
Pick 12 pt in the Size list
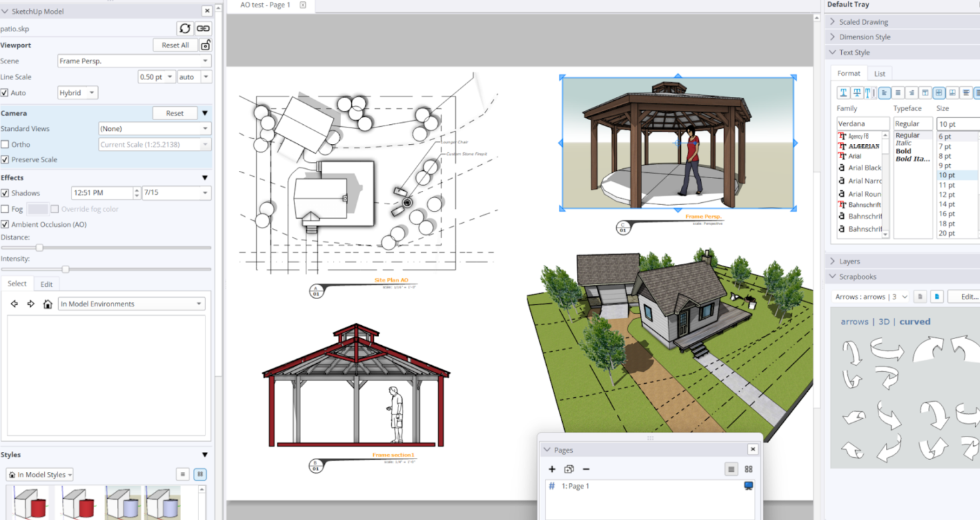pos(947,194)
